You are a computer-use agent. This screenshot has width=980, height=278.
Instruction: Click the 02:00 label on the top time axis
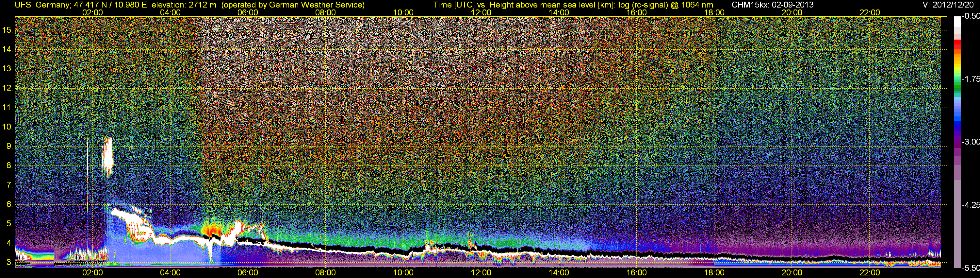pos(92,12)
